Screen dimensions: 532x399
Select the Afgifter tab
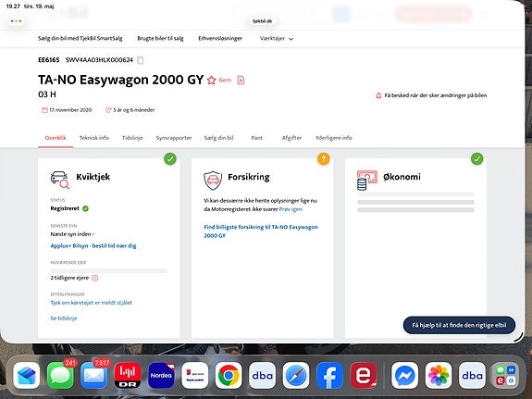(291, 138)
